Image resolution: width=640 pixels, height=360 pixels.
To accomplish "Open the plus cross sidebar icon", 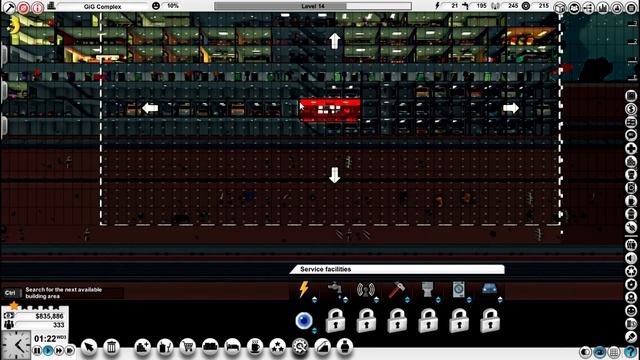I will tap(631, 148).
